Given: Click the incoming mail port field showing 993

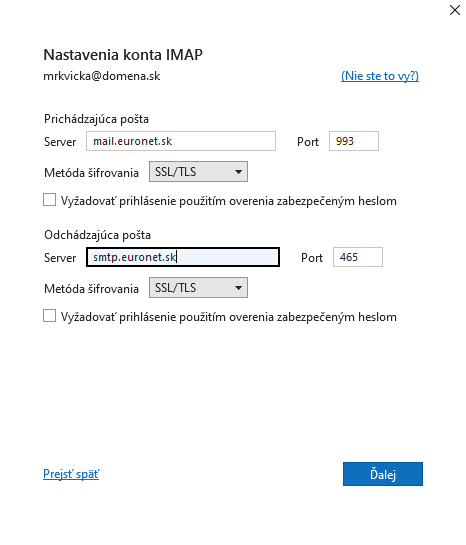Looking at the screenshot, I should point(354,141).
